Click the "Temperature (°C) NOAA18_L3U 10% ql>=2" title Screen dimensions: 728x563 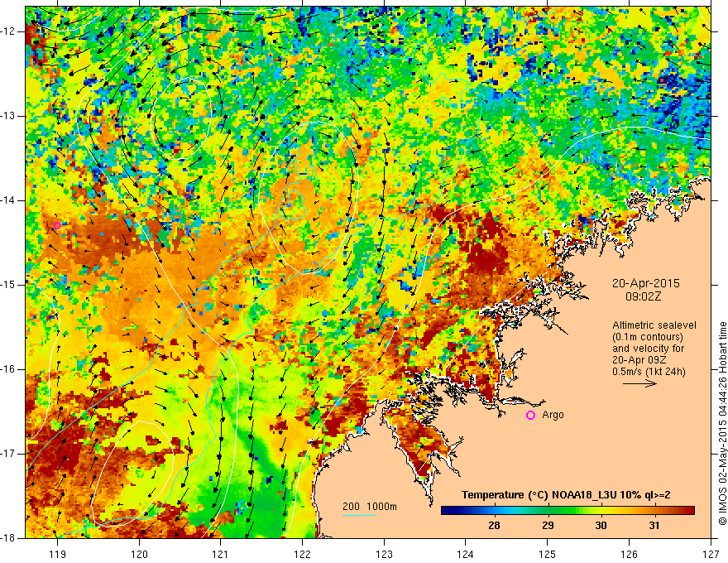click(566, 495)
